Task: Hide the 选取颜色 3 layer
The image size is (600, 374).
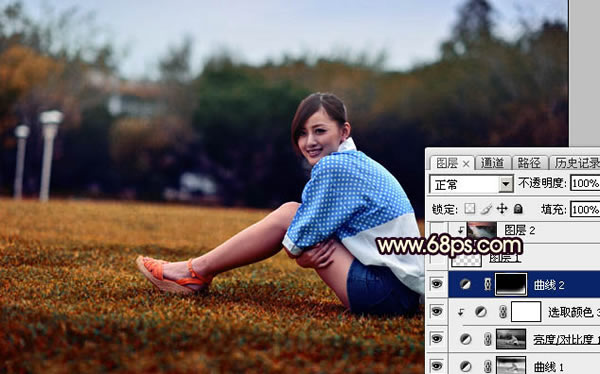Action: [437, 312]
